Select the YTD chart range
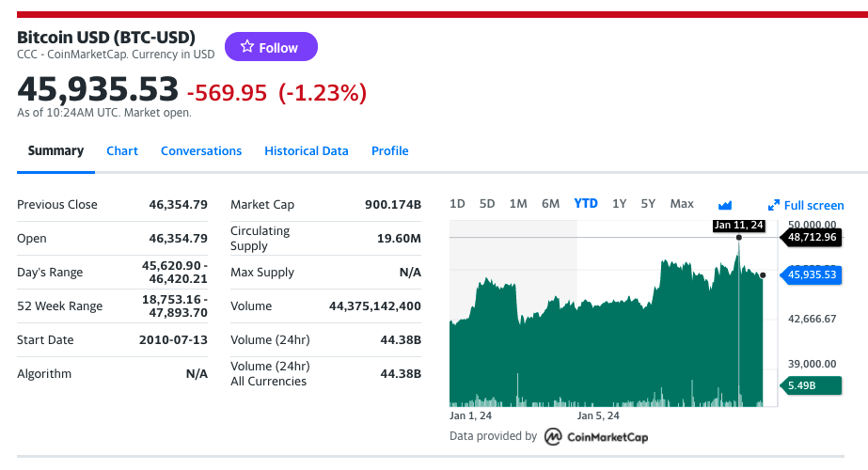This screenshot has width=868, height=470. pos(586,204)
